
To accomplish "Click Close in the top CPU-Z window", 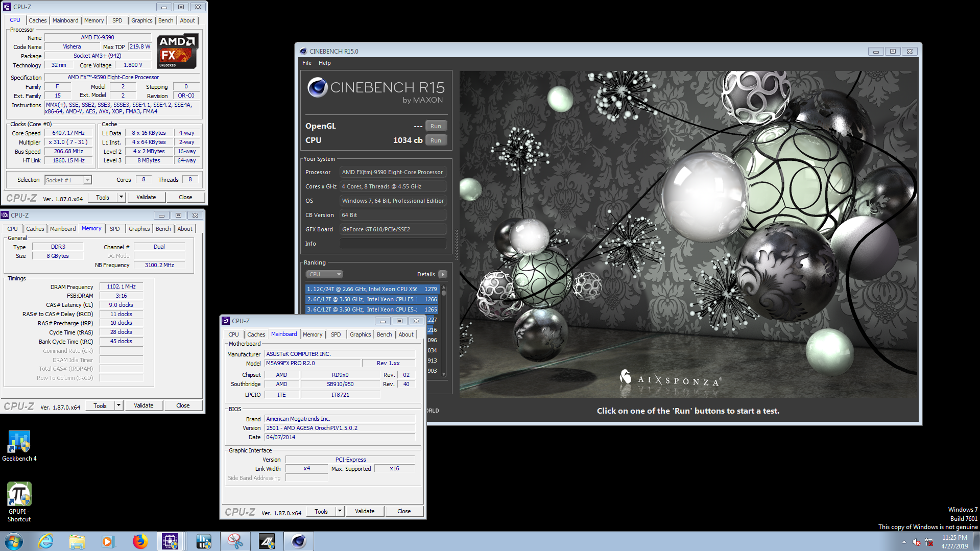I will tap(185, 197).
